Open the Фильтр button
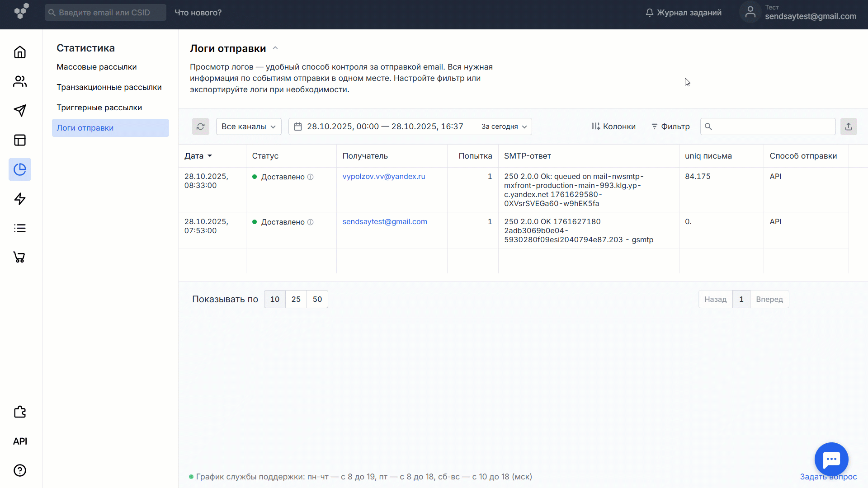The image size is (868, 488). pos(670,127)
